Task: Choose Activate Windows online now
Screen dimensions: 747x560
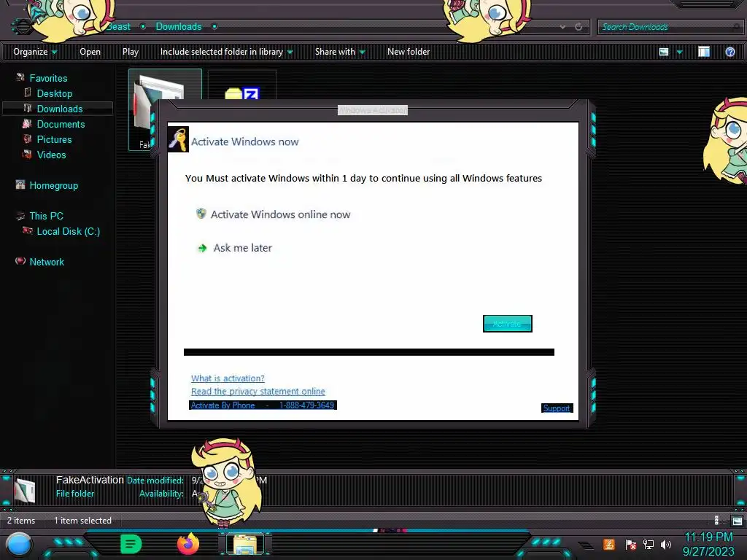Action: [x=281, y=214]
